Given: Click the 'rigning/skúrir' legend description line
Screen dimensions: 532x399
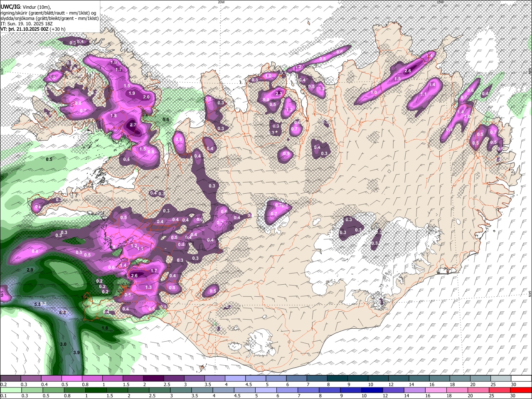Looking at the screenshot, I should pos(49,13).
